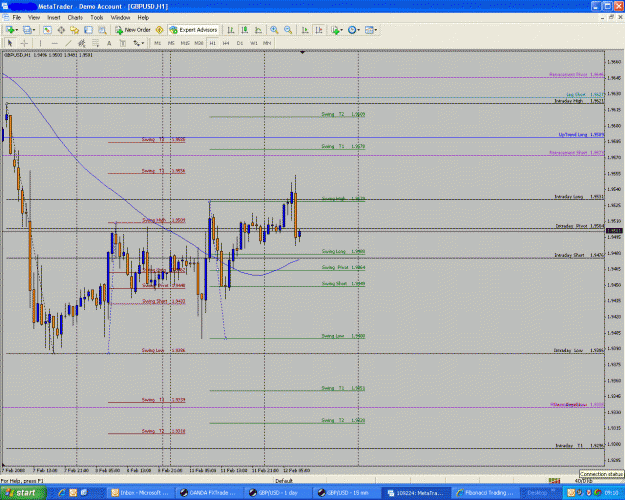625x500 pixels.
Task: Pick the Vertical Line drawing tool
Action: pos(40,43)
